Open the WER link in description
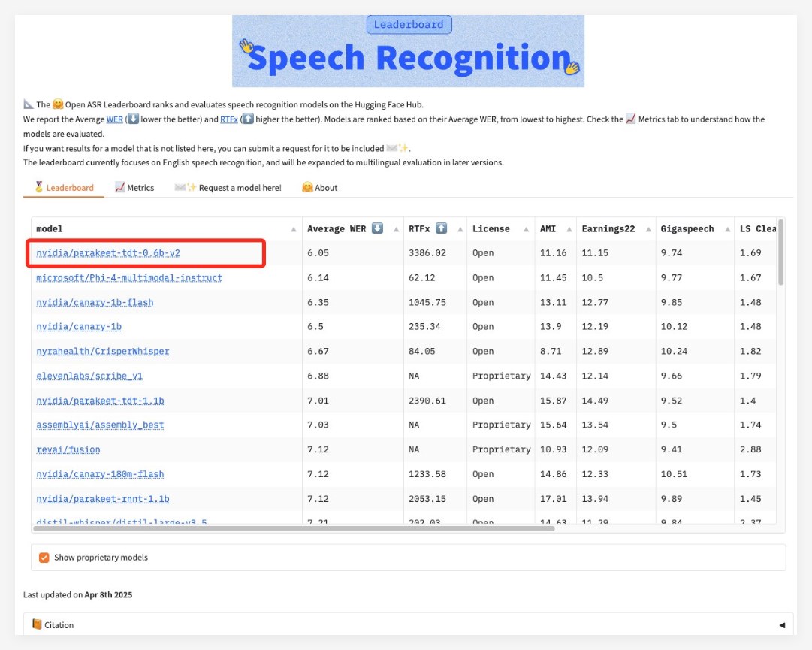Image resolution: width=812 pixels, height=650 pixels. coord(114,119)
